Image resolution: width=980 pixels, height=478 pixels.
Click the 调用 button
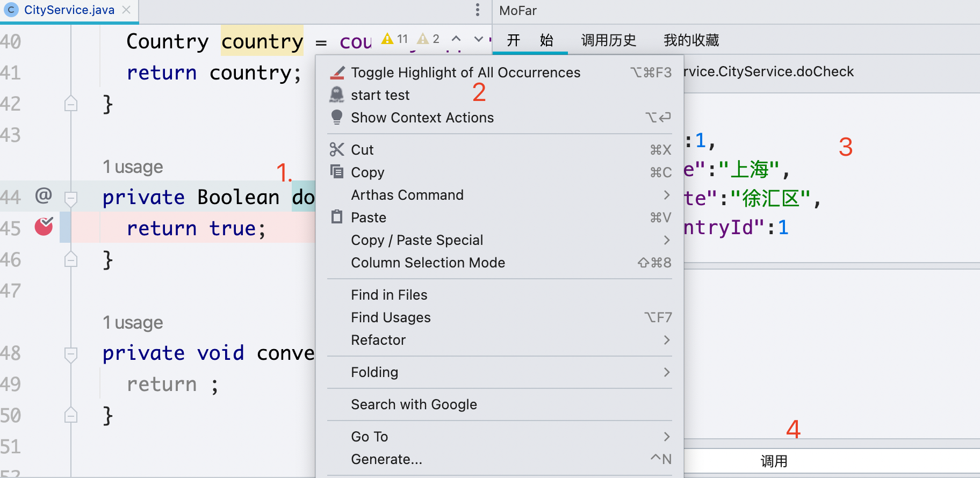(774, 461)
